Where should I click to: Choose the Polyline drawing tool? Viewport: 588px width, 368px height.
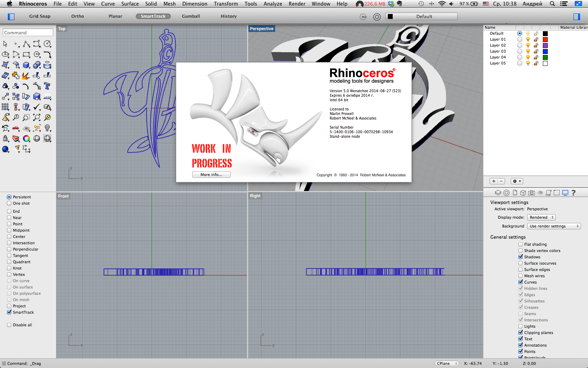[26, 44]
